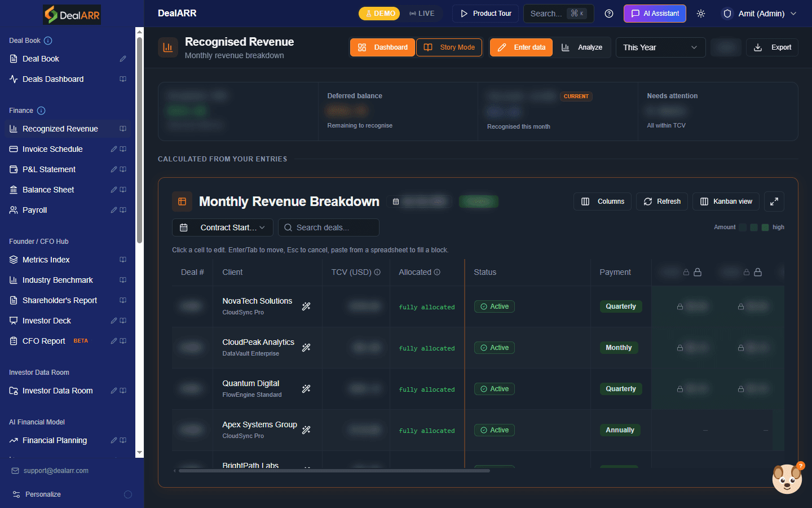The image size is (812, 508).
Task: Click the lowest Amount legend swatch
Action: (x=743, y=227)
